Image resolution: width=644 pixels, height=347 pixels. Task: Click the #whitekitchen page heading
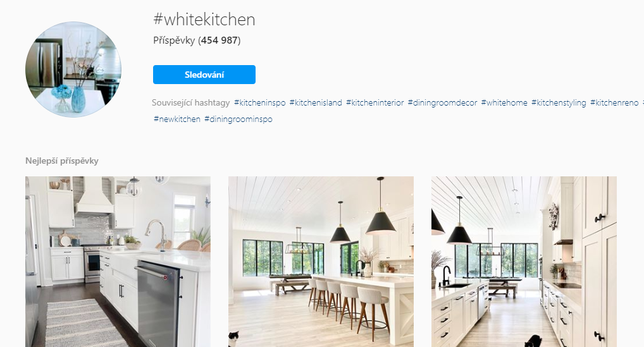pos(204,20)
